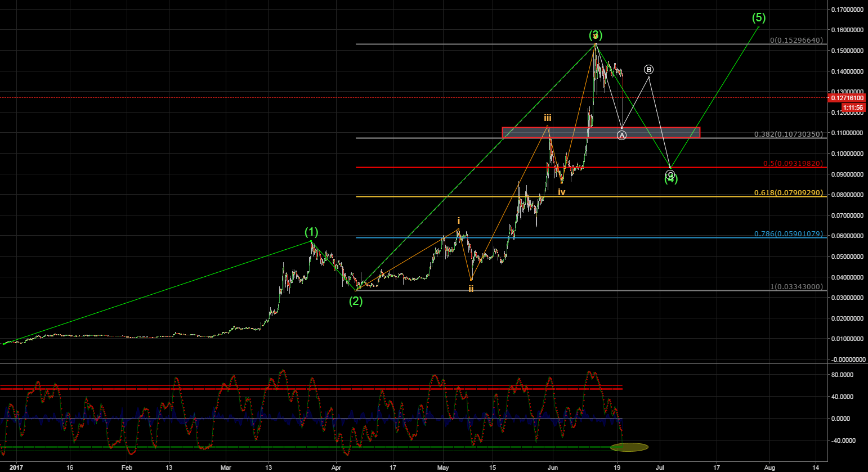Screen dimensions: 868x472
Task: Click the orange wave iii label
Action: (x=547, y=119)
